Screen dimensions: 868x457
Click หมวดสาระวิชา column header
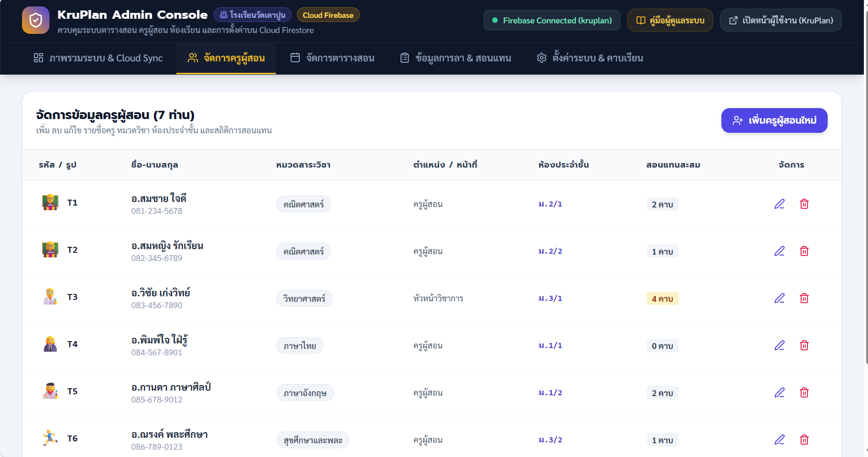pos(303,165)
